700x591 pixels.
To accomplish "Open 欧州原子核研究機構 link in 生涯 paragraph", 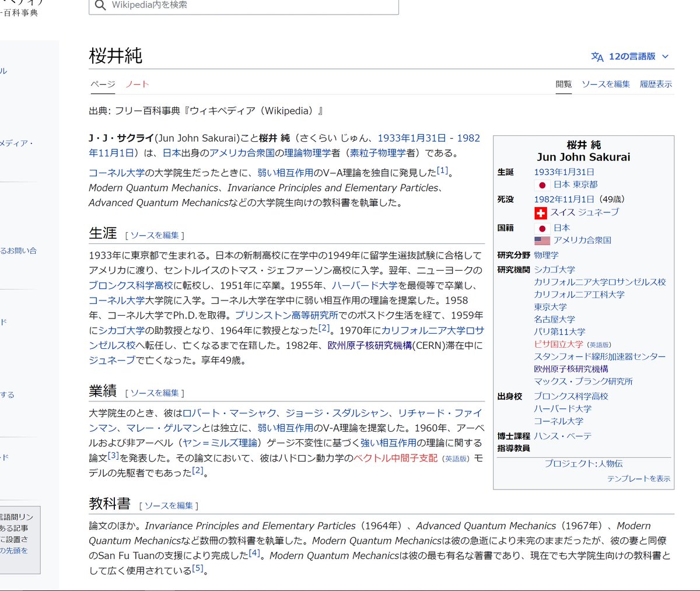I will coord(370,345).
